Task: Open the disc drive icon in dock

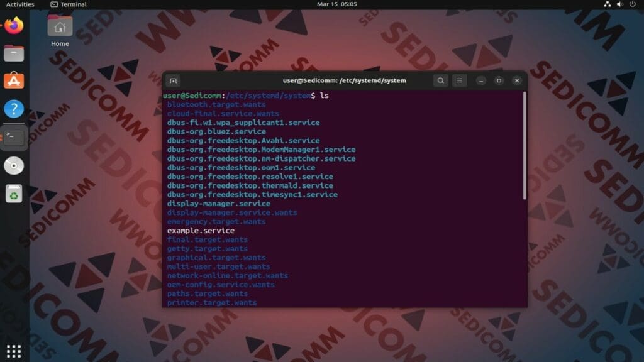Action: pos(14,166)
